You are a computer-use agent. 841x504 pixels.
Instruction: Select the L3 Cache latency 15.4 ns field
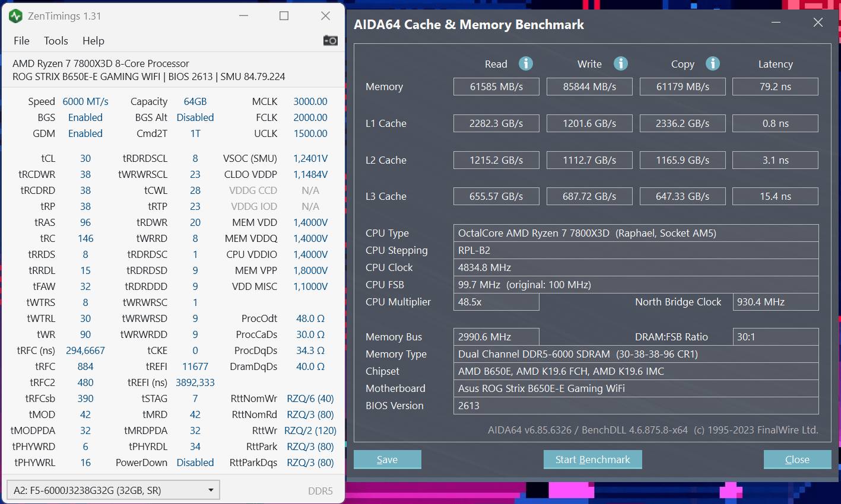(775, 196)
